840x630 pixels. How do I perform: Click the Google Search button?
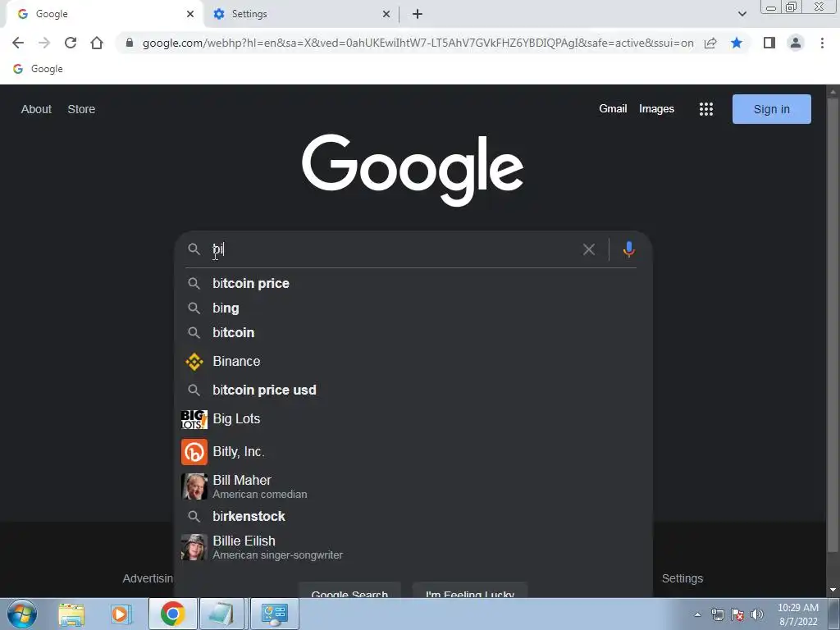[x=349, y=591]
